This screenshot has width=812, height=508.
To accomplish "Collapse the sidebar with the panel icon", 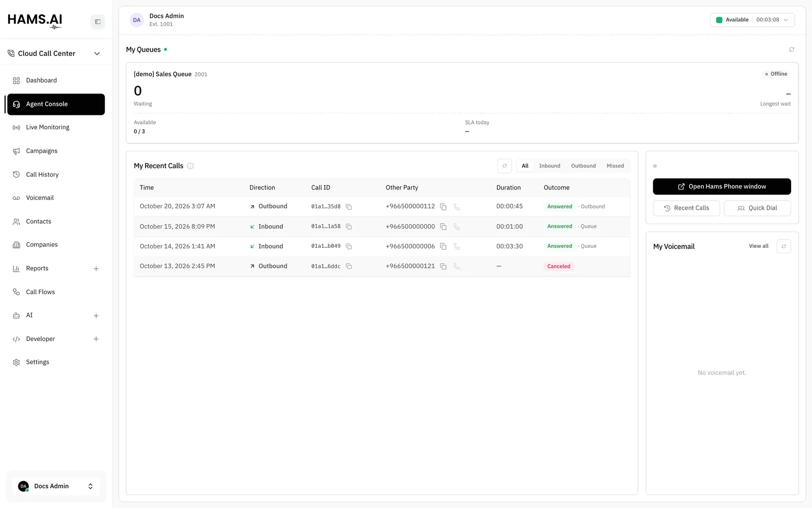I will 97,22.
